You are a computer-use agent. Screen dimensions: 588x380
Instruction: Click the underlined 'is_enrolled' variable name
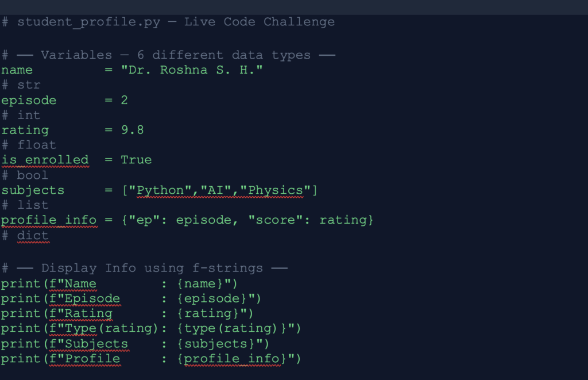coord(45,160)
